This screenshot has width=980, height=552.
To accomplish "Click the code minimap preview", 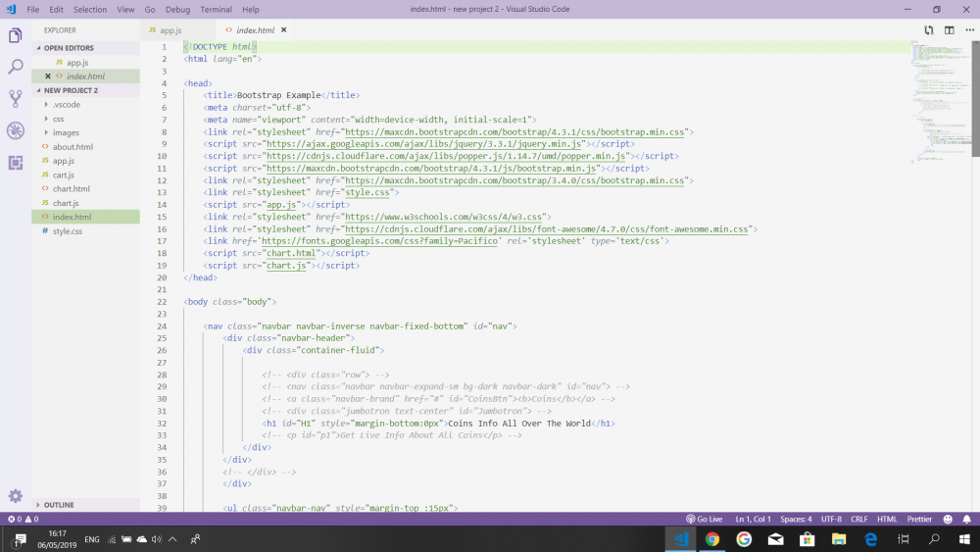I will (x=940, y=101).
